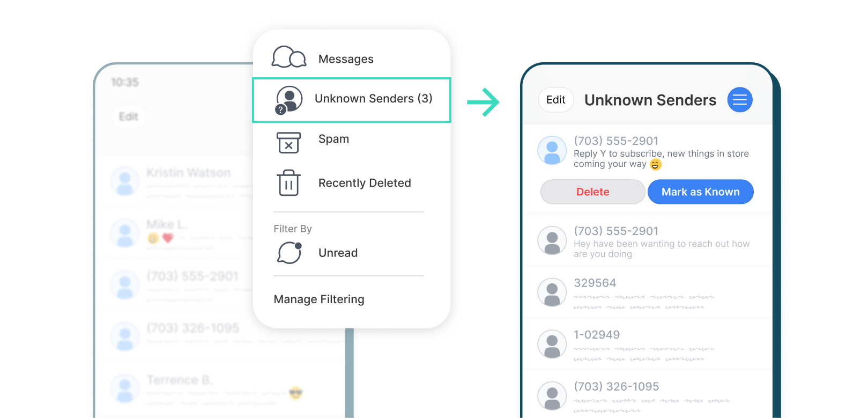Click the Messages chat bubbles icon
The image size is (868, 418).
pyautogui.click(x=289, y=57)
